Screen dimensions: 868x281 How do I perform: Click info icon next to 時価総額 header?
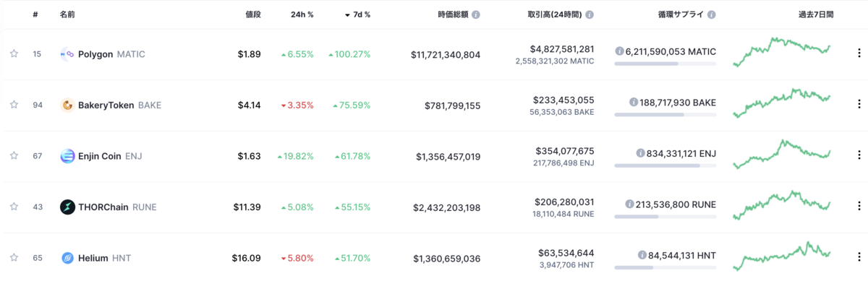pyautogui.click(x=476, y=14)
